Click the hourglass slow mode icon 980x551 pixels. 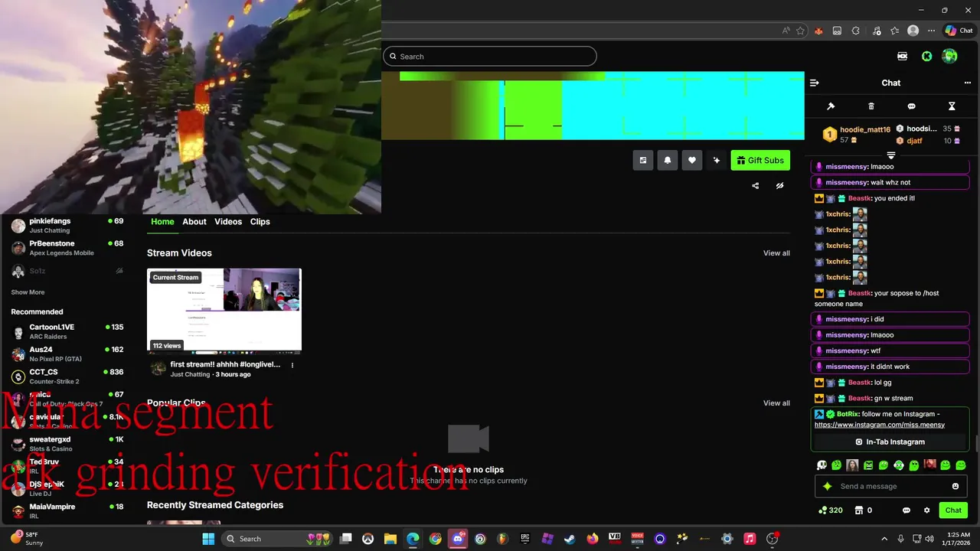(952, 106)
